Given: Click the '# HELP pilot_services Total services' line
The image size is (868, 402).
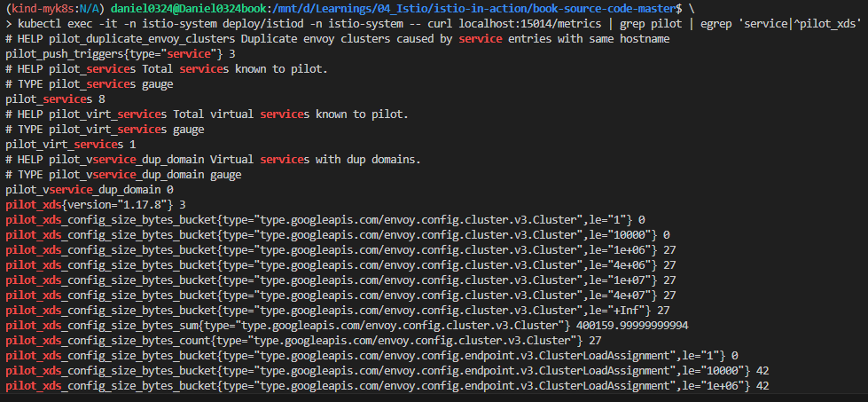Looking at the screenshot, I should [x=166, y=69].
